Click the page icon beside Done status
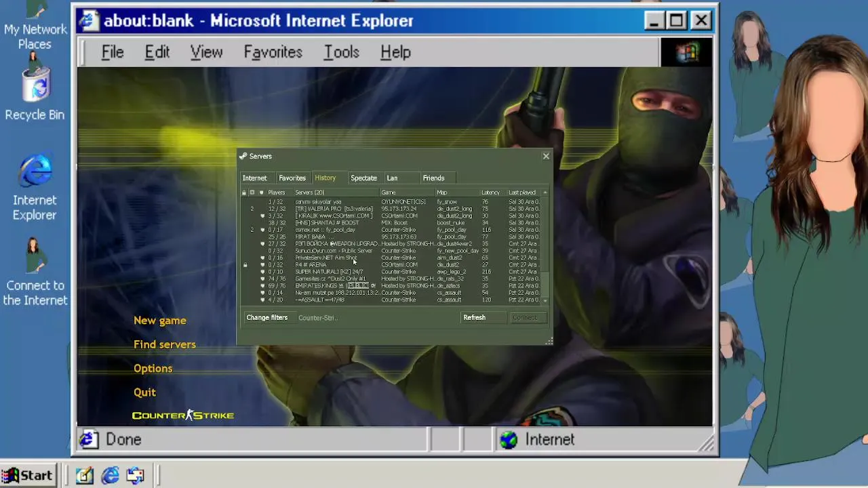Viewport: 868px width, 488px height. coord(88,440)
